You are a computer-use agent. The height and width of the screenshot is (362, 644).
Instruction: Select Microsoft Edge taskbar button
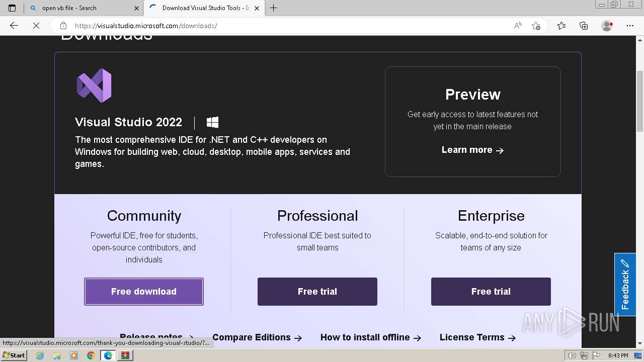click(x=108, y=355)
